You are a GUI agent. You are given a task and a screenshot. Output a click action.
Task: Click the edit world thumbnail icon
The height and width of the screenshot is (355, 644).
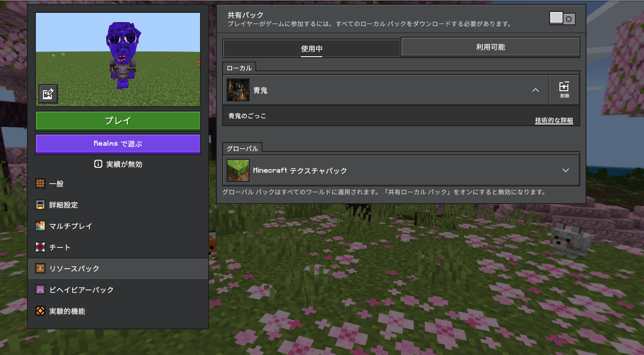pos(48,94)
